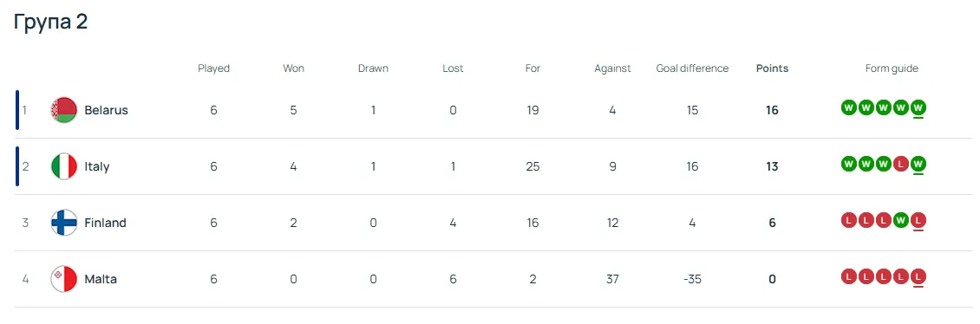The image size is (980, 324).
Task: Select Belarus's latest underlined W form badge
Action: click(918, 108)
